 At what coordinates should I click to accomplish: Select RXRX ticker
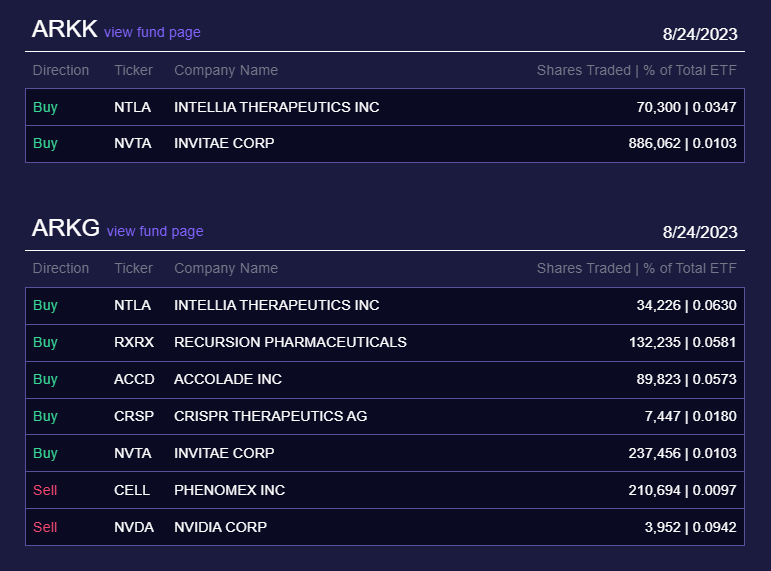pyautogui.click(x=134, y=342)
